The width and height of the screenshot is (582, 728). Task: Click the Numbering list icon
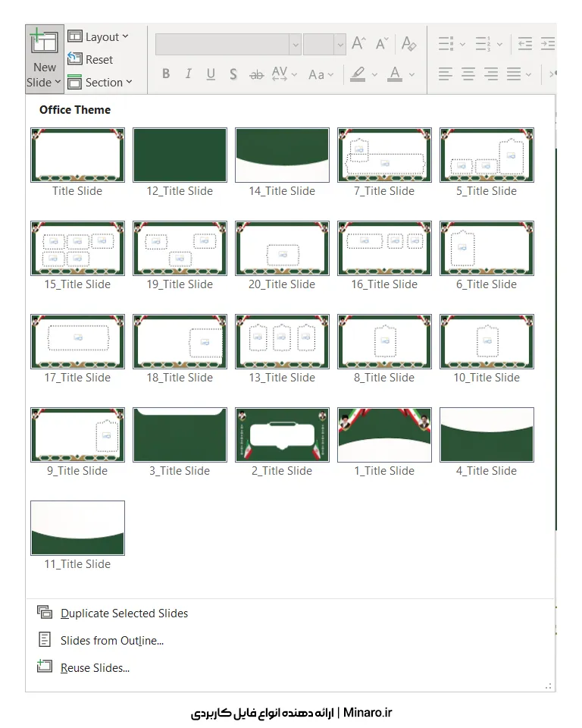click(483, 44)
